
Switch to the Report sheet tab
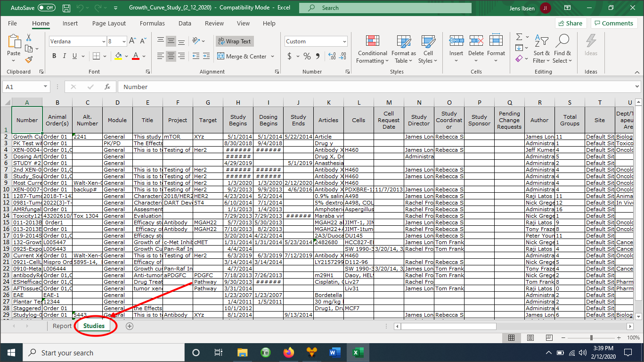62,326
